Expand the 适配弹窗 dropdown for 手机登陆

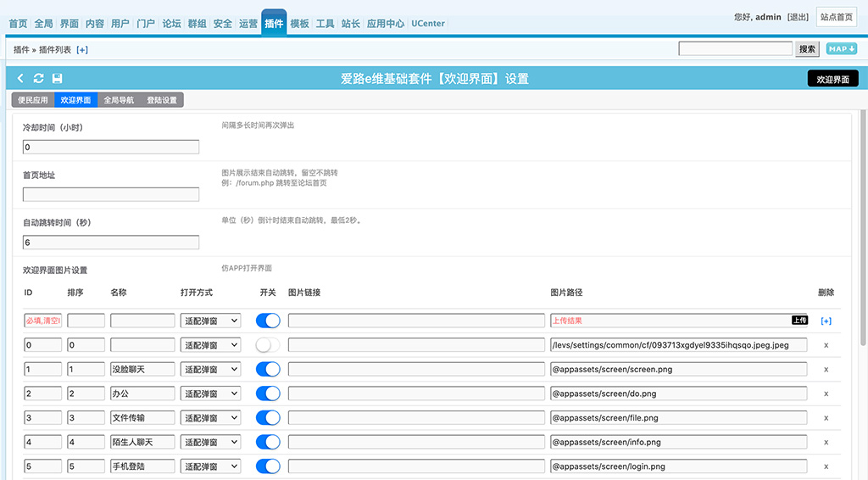coord(210,466)
